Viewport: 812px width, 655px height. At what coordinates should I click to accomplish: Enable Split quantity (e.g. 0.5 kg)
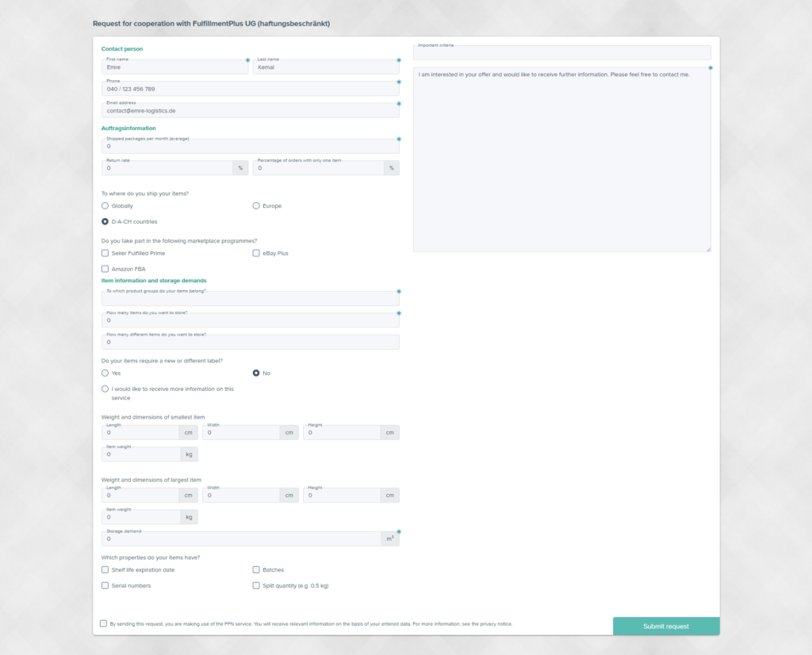point(256,585)
